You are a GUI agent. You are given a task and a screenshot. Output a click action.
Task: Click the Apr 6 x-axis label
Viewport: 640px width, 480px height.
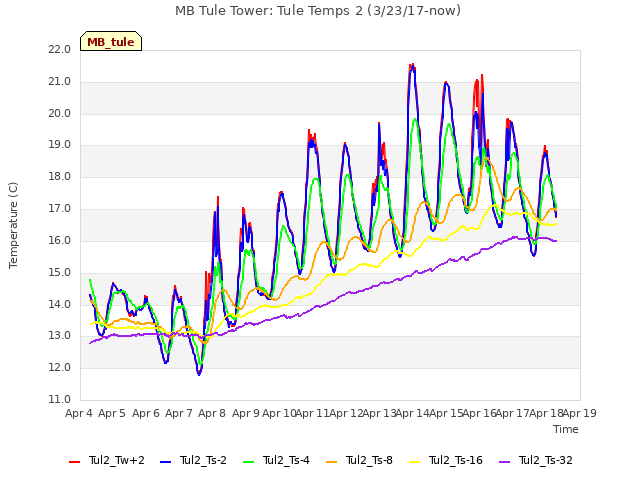pos(146,413)
